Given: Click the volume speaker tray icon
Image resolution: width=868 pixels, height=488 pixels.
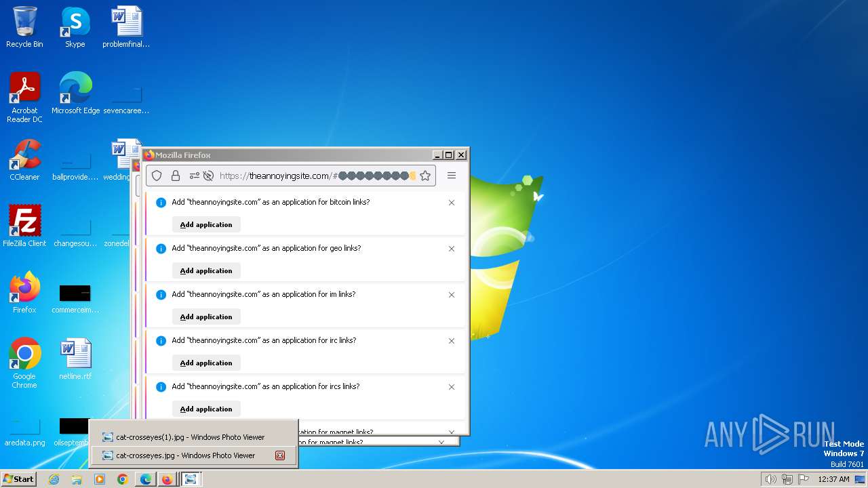Looking at the screenshot, I should (x=770, y=479).
